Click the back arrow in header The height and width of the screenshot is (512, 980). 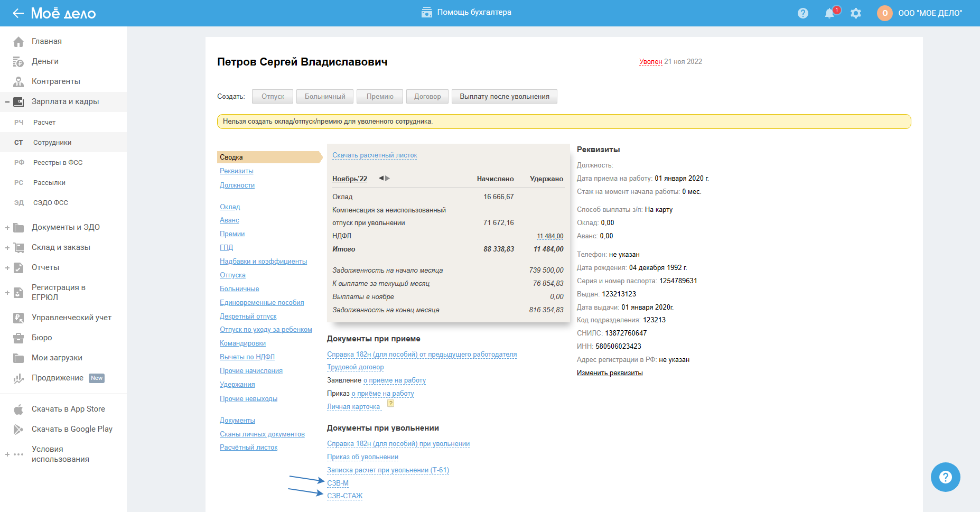18,13
